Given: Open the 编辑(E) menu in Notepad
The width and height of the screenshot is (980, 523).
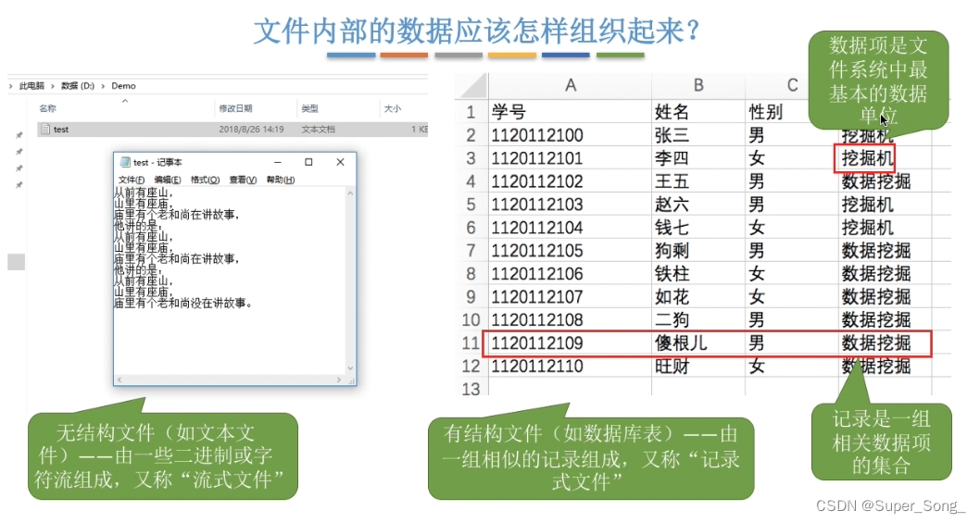Looking at the screenshot, I should tap(168, 180).
